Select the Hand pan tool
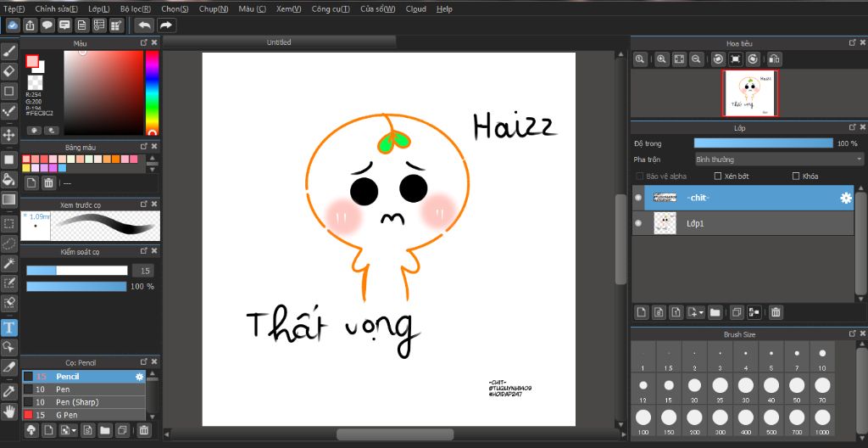The height and width of the screenshot is (448, 868). click(x=9, y=412)
